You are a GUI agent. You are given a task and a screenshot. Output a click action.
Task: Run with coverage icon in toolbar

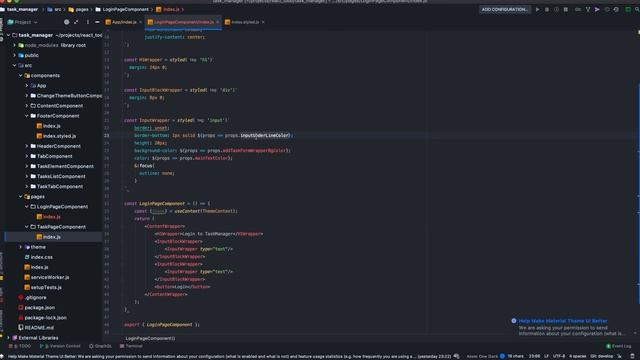click(x=556, y=9)
